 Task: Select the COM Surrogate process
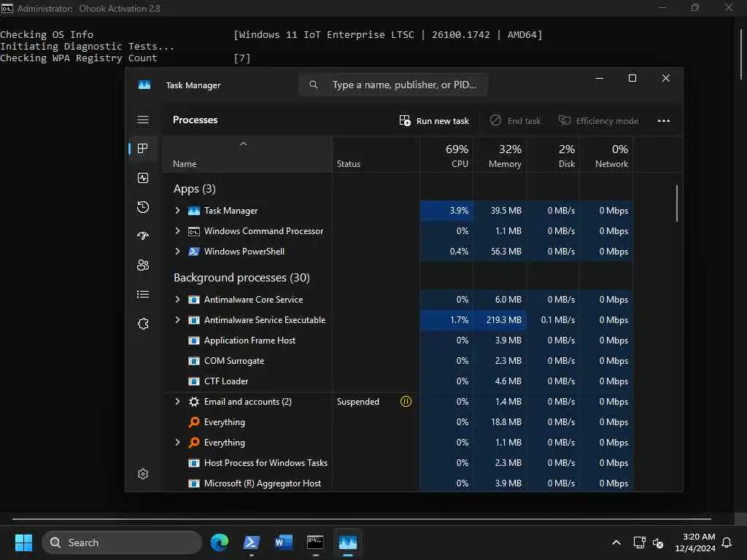tap(398, 361)
